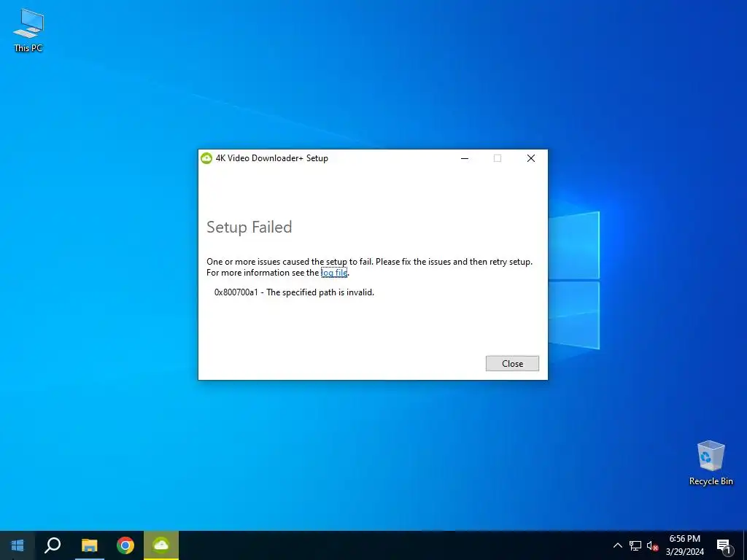Open the network status tray icon
Screen dimensions: 747x560
click(x=635, y=545)
